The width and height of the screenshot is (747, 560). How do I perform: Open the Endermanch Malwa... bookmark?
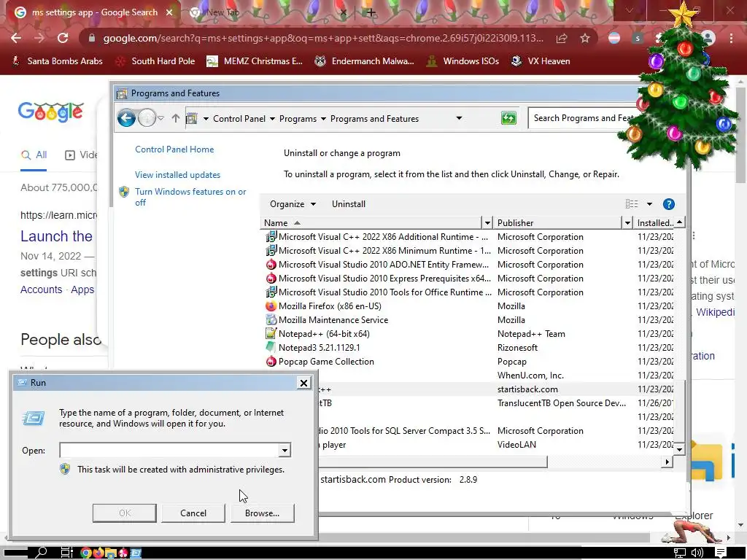click(365, 61)
